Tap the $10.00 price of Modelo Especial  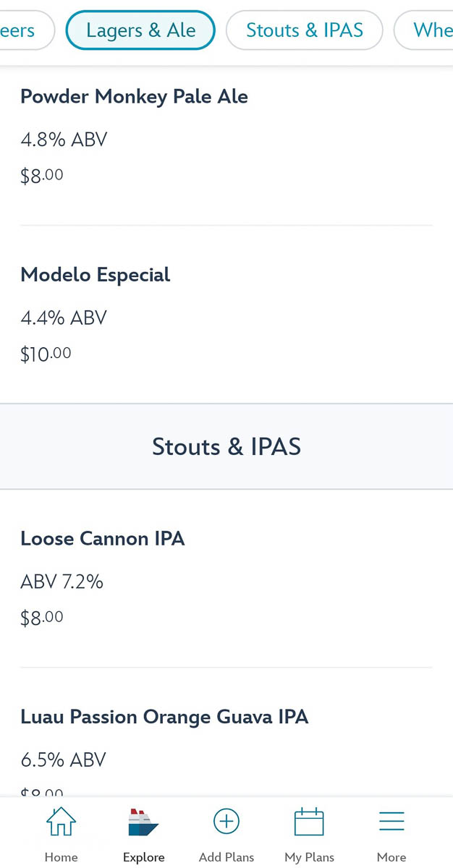tap(46, 354)
